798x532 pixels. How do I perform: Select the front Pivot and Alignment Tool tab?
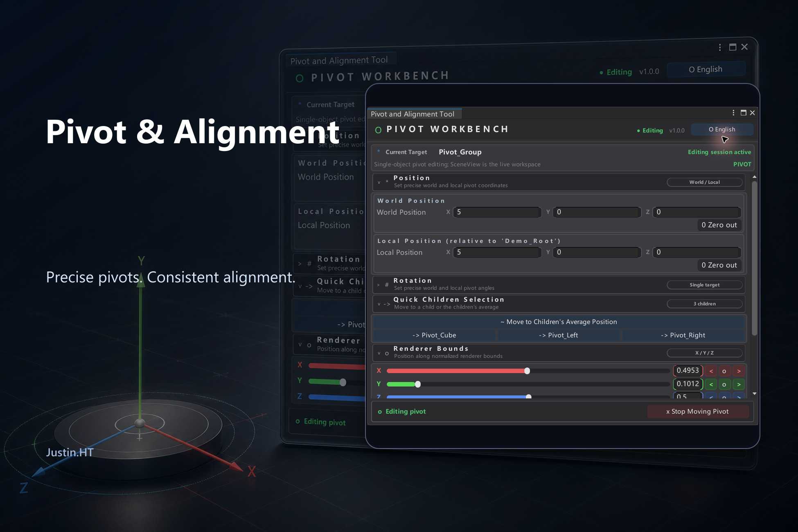[x=413, y=114]
